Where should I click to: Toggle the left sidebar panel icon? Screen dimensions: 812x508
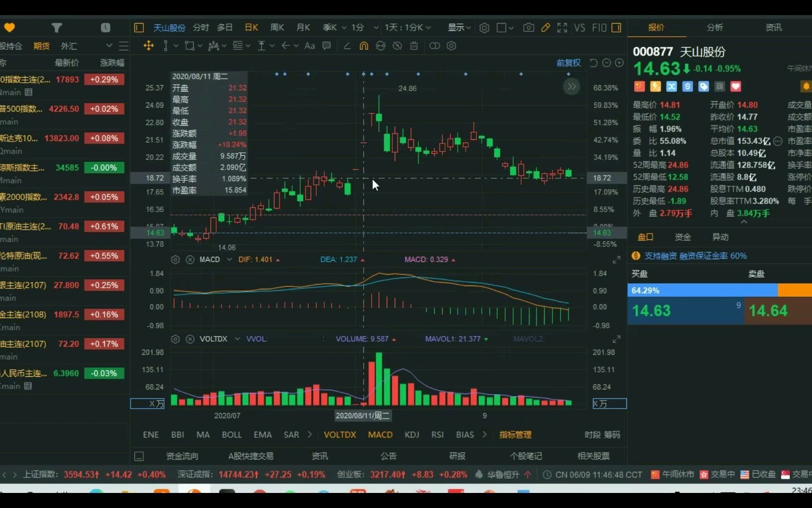pos(139,28)
